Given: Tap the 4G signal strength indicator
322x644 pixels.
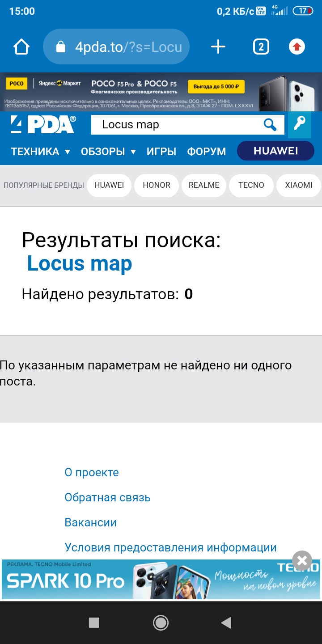Looking at the screenshot, I should (x=279, y=10).
